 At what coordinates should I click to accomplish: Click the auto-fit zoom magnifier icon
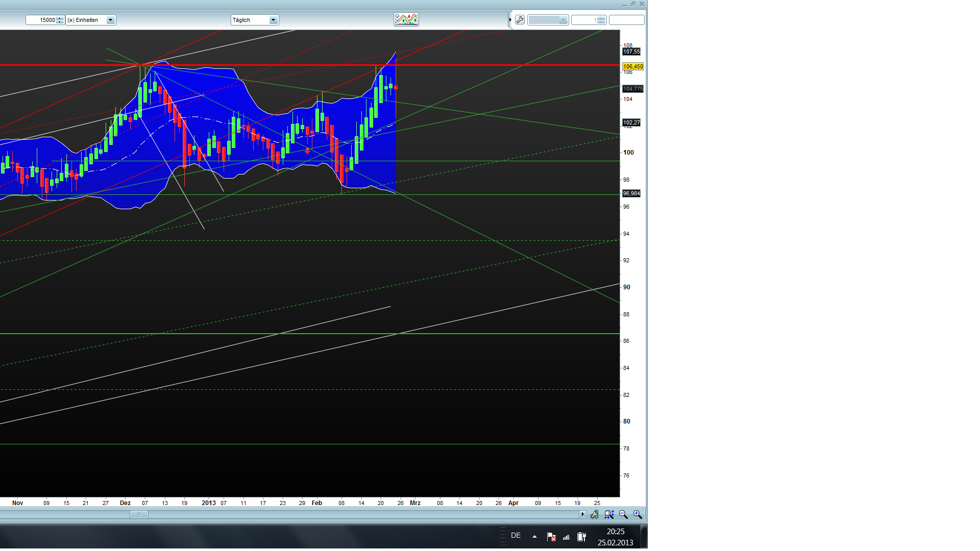coord(609,515)
